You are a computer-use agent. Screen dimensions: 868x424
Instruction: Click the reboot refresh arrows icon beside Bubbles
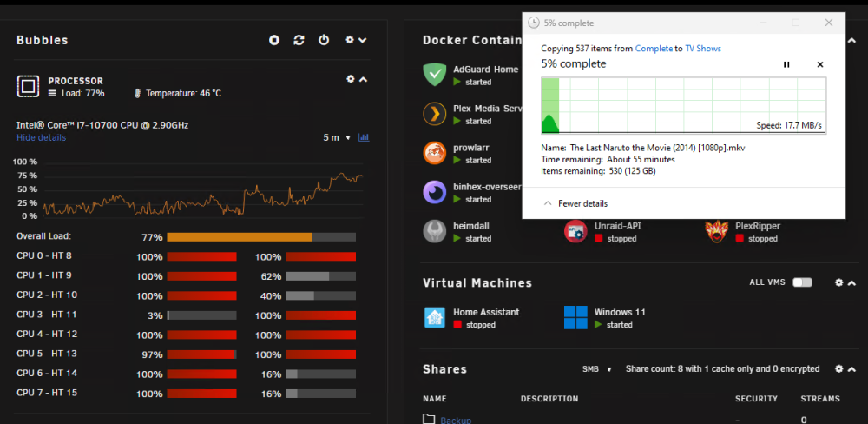299,40
